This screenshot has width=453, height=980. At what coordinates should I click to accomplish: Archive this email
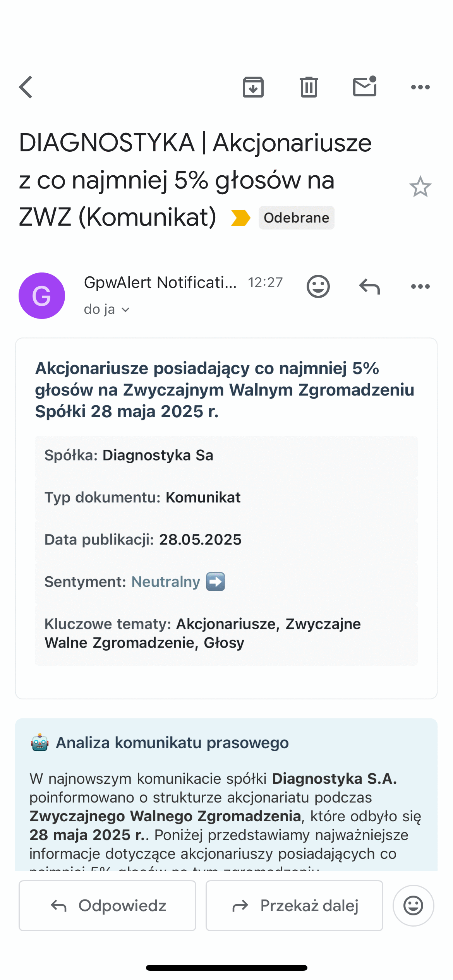tap(253, 87)
